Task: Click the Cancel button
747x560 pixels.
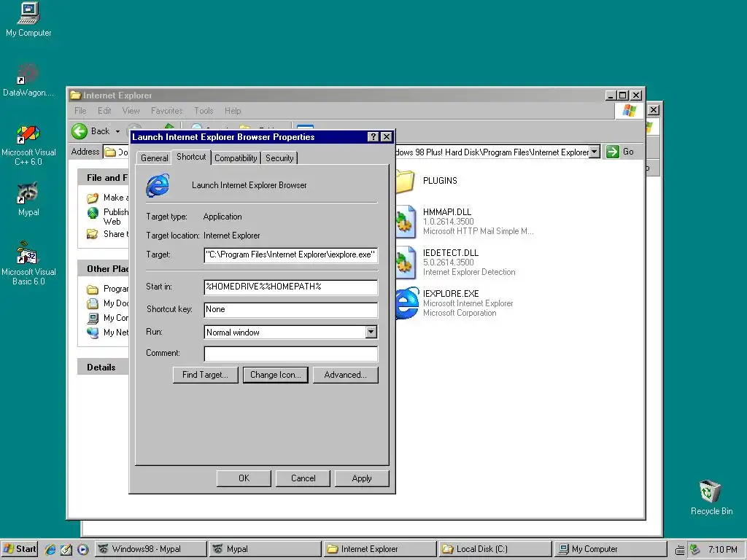Action: (x=303, y=478)
